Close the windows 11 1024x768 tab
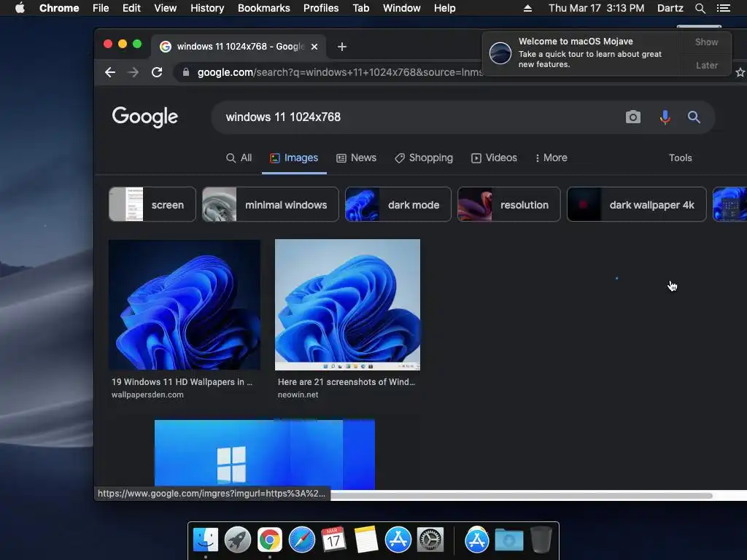747x560 pixels. tap(314, 47)
